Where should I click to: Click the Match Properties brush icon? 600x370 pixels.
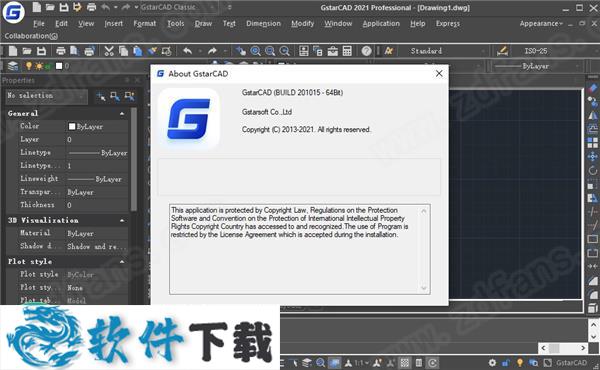[152, 51]
